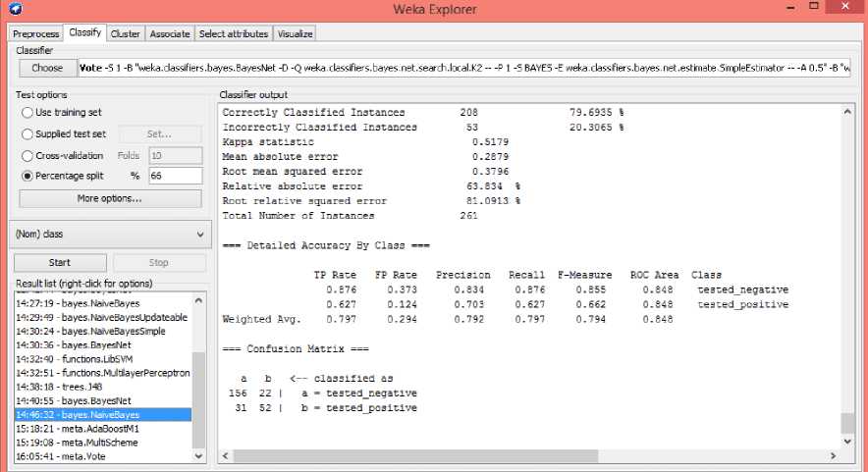Click the percentage split value field
Screen dimensions: 868x472
tap(176, 176)
